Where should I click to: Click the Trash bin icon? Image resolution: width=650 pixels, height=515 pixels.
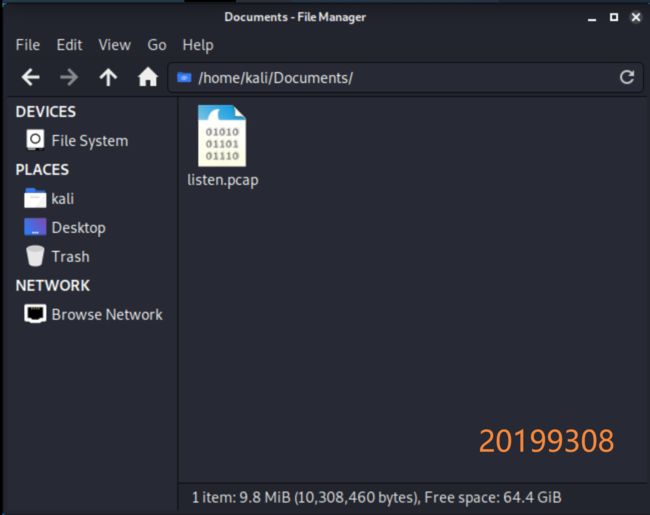point(35,255)
